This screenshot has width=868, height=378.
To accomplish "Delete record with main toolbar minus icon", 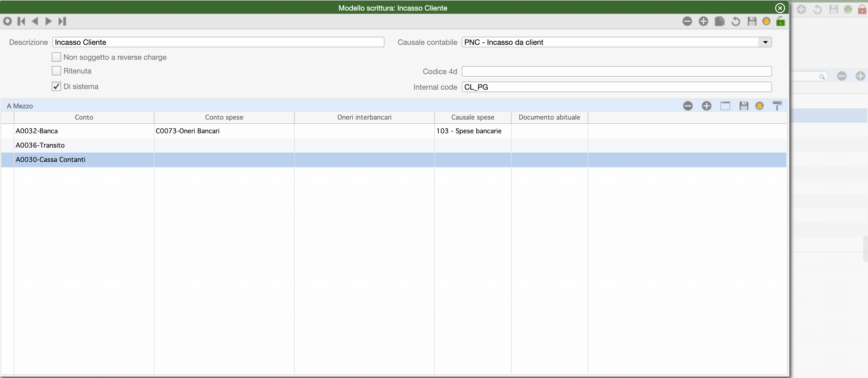I will 687,21.
